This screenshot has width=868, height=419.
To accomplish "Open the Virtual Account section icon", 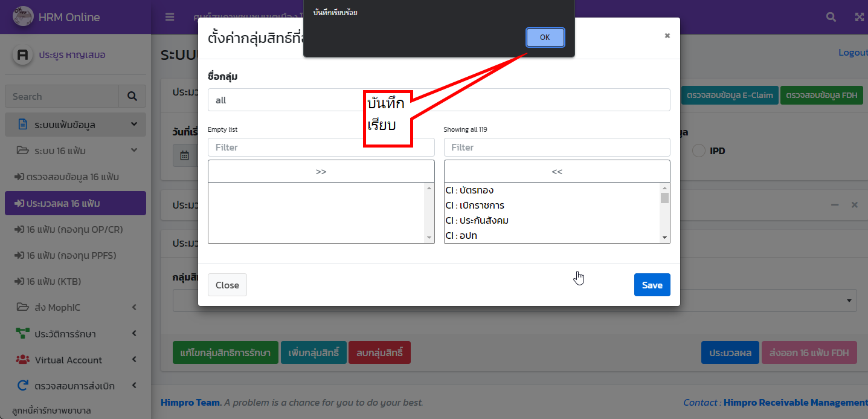I will tap(22, 360).
